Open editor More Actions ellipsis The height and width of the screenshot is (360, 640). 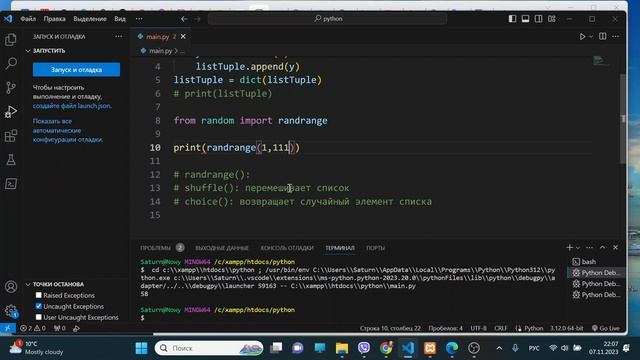(616, 36)
